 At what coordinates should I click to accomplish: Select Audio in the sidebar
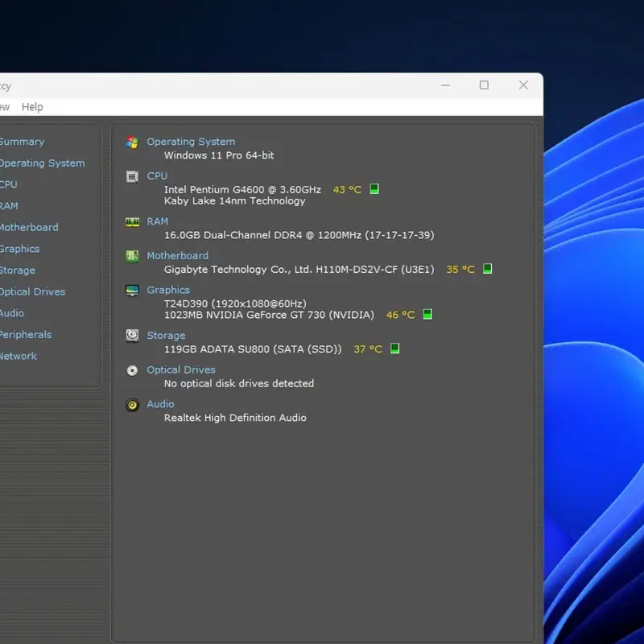[x=11, y=313]
